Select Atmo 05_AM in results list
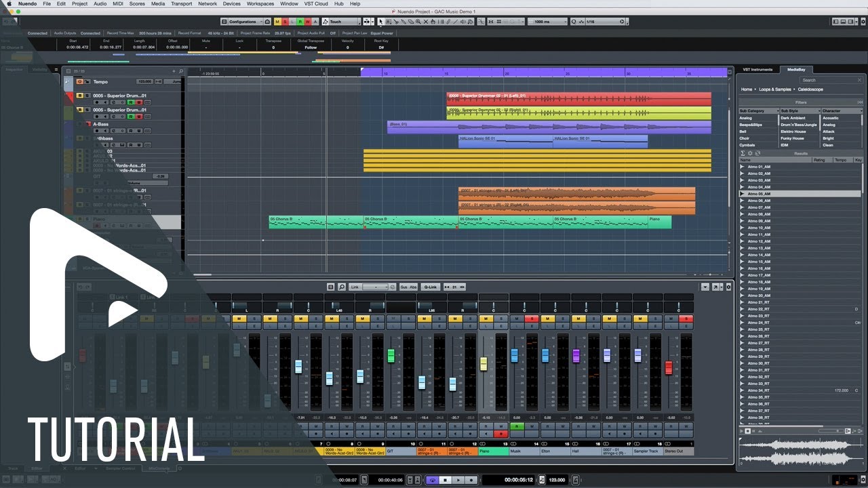The height and width of the screenshot is (488, 868). pyautogui.click(x=800, y=194)
